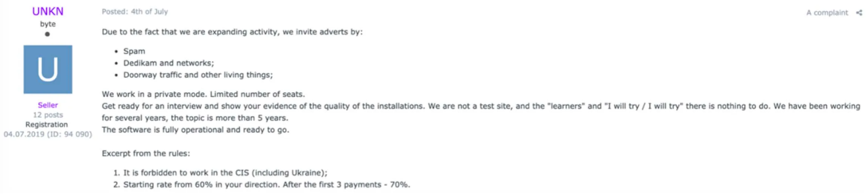Click the Seller group label
The image size is (868, 195).
48,105
